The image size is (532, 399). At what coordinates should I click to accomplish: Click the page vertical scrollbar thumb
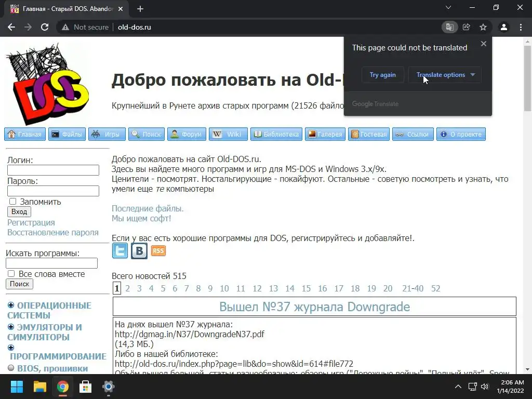click(x=528, y=78)
